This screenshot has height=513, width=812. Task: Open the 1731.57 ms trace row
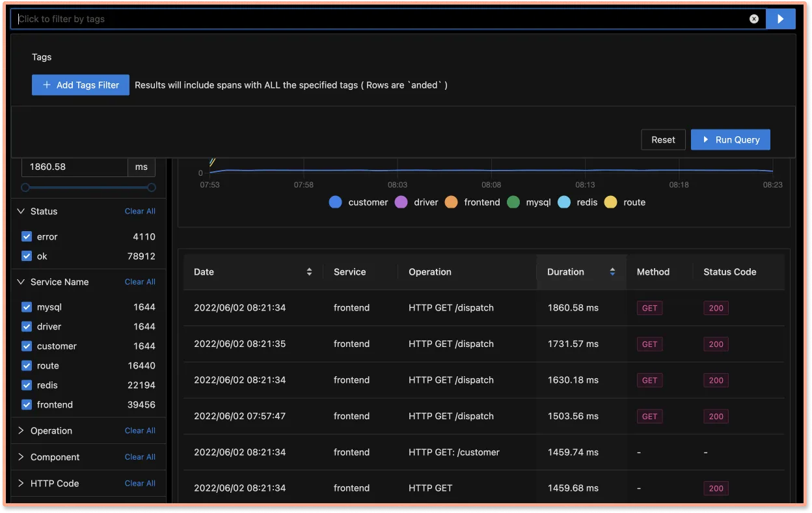point(484,344)
